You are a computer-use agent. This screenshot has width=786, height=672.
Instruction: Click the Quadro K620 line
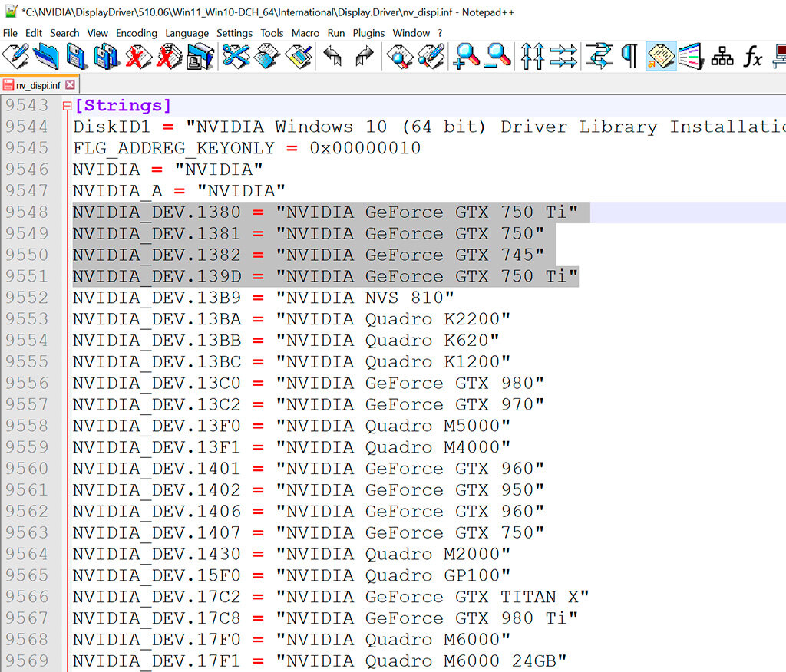pos(286,341)
